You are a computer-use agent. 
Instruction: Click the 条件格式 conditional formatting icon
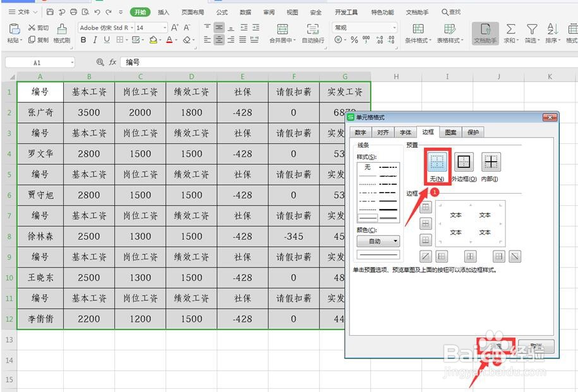point(418,29)
